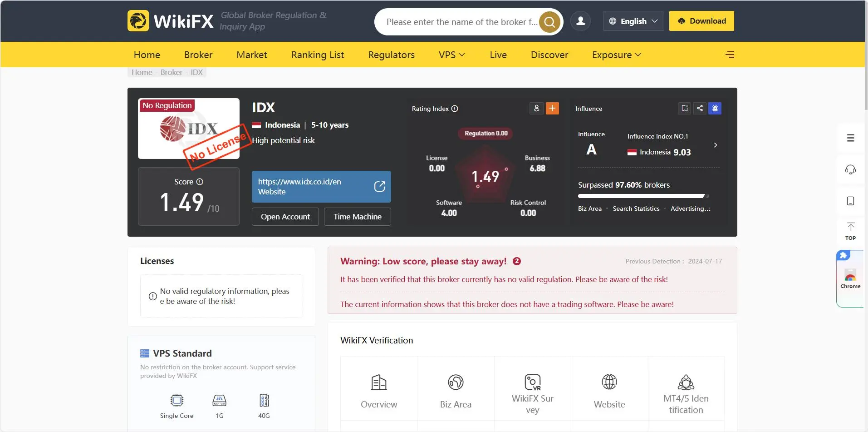The height and width of the screenshot is (432, 868).
Task: Open the Broker nav item
Action: (198, 55)
